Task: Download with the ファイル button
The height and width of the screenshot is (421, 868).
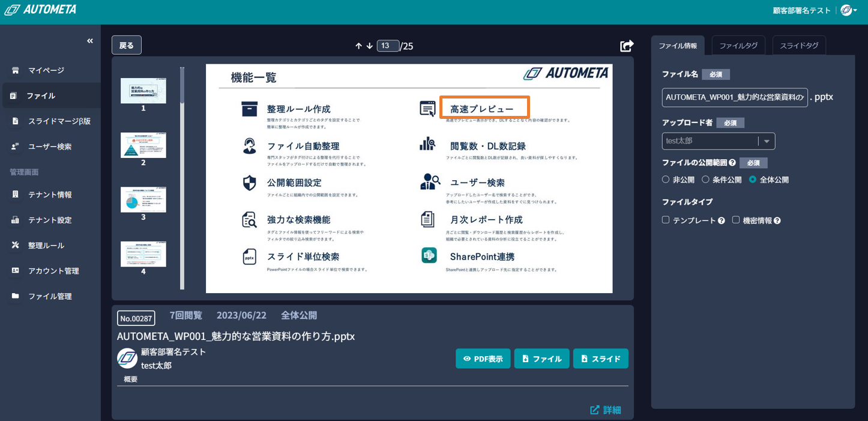Action: 542,359
